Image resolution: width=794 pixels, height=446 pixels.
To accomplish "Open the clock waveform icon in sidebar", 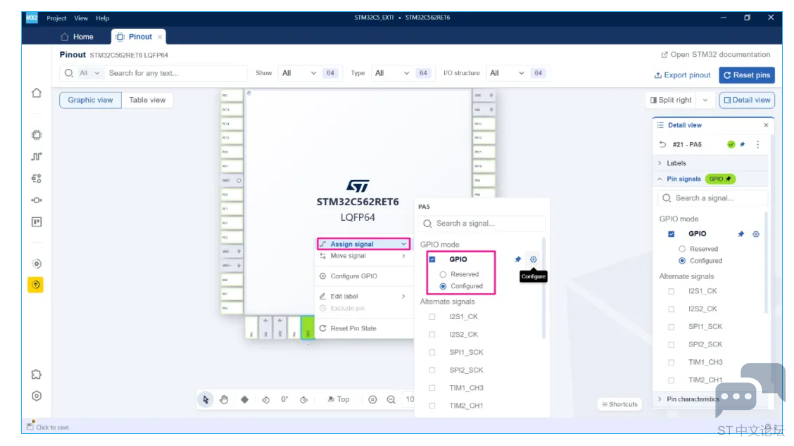I will pyautogui.click(x=36, y=156).
